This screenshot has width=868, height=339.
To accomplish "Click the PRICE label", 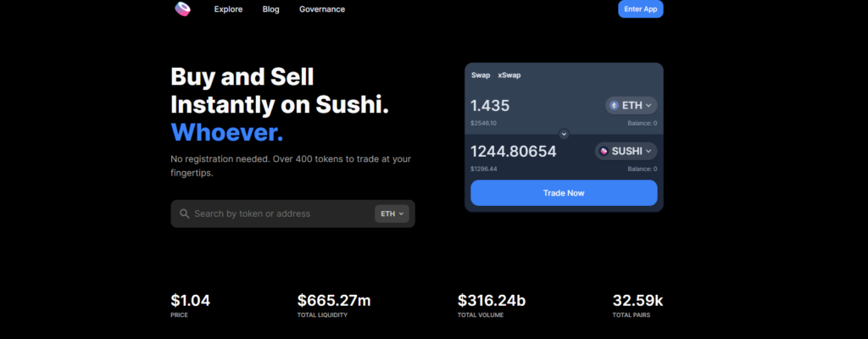I will 180,315.
